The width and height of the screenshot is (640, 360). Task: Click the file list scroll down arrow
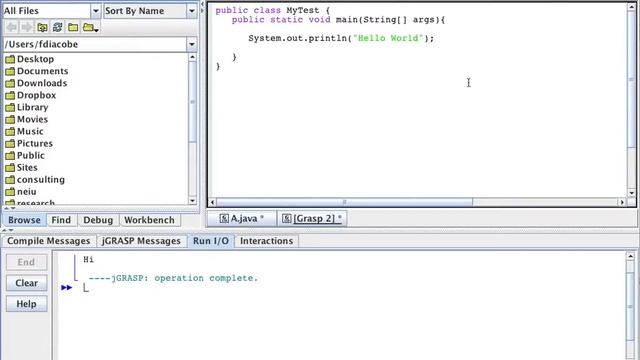(192, 200)
